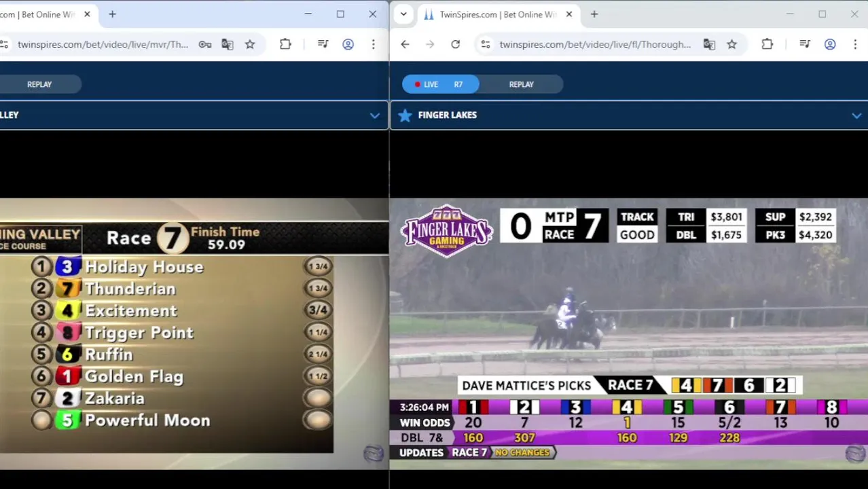Open extensions puzzle icon in right window
Viewport: 868px width, 489px height.
click(767, 44)
